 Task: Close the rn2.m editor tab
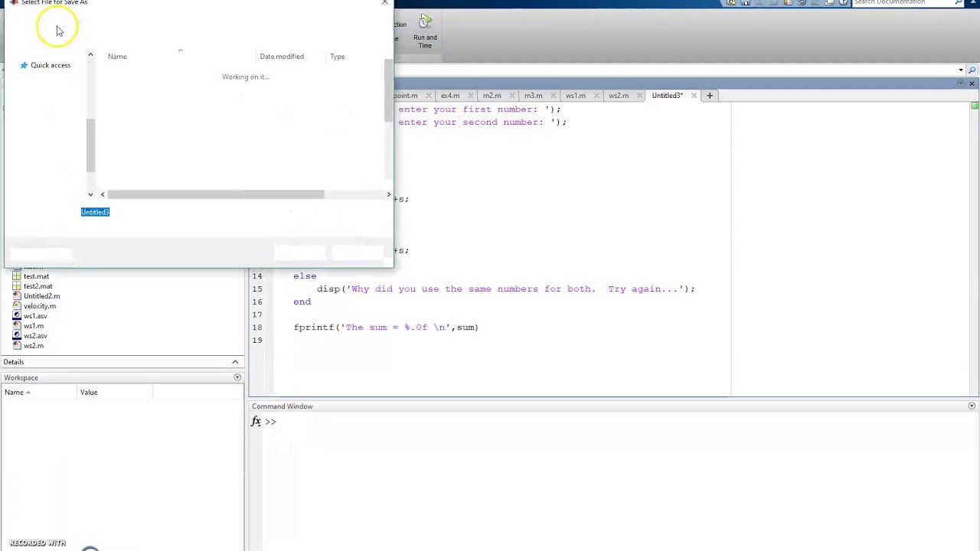pyautogui.click(x=511, y=96)
